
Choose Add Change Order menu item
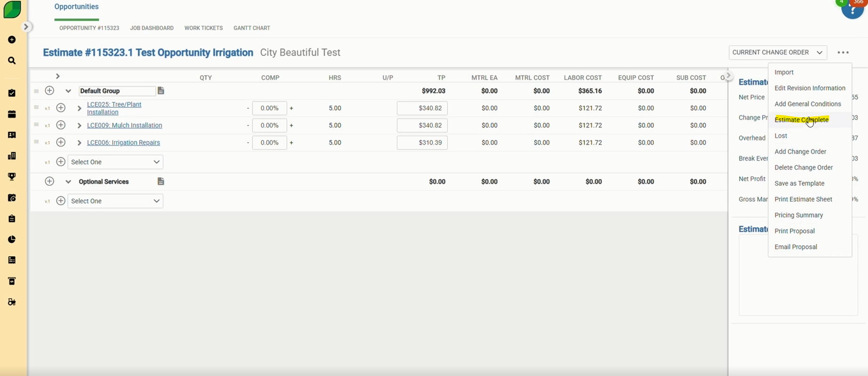pos(800,152)
